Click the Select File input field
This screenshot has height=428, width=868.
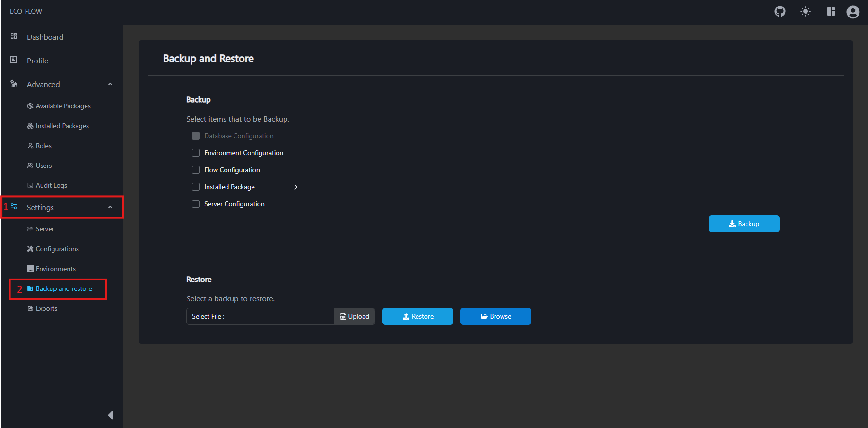point(260,316)
